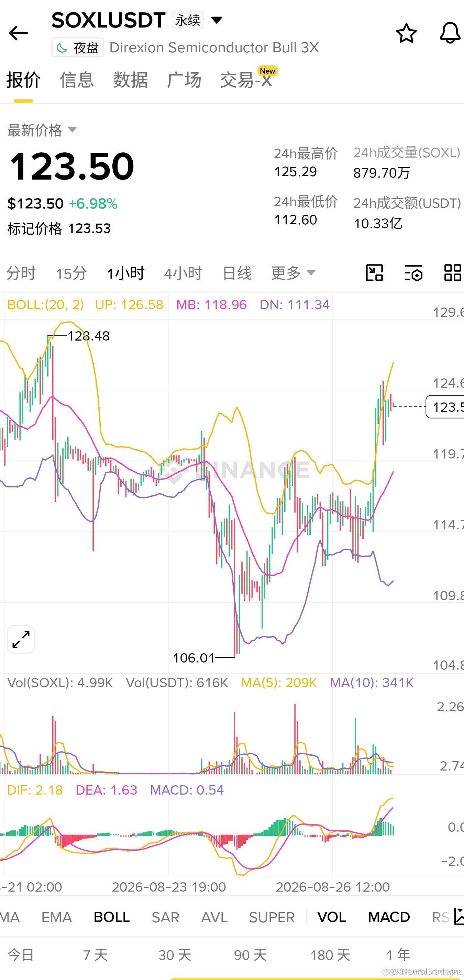Tap the 永续 perpetual contract tag

pos(187,20)
